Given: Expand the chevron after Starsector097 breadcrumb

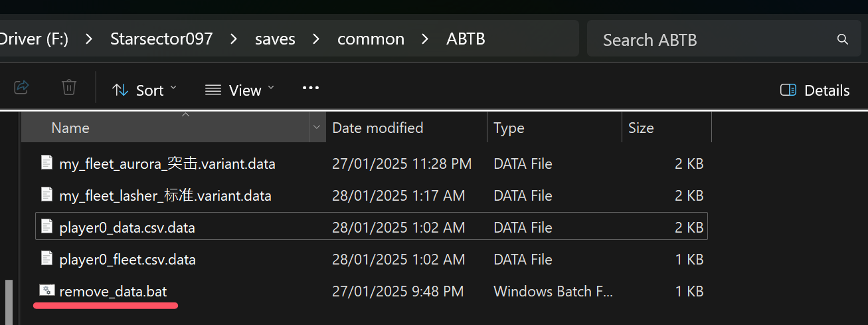Looking at the screenshot, I should pyautogui.click(x=234, y=39).
